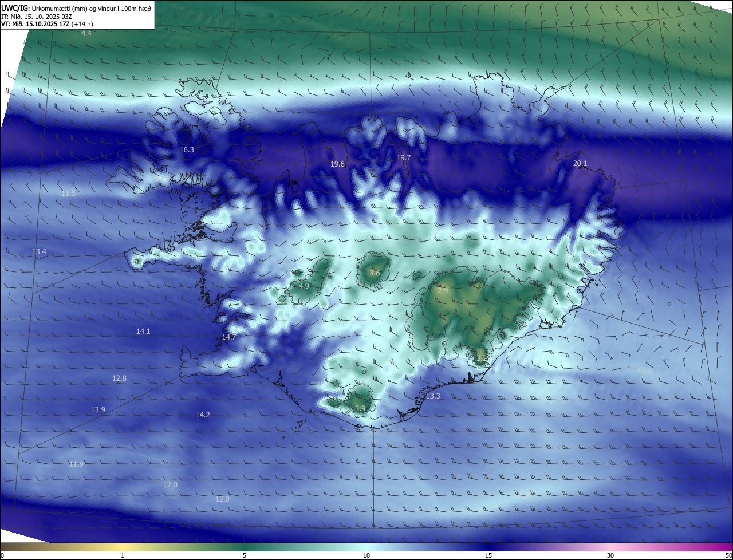Click the VT valid time line 17Z

(x=47, y=24)
